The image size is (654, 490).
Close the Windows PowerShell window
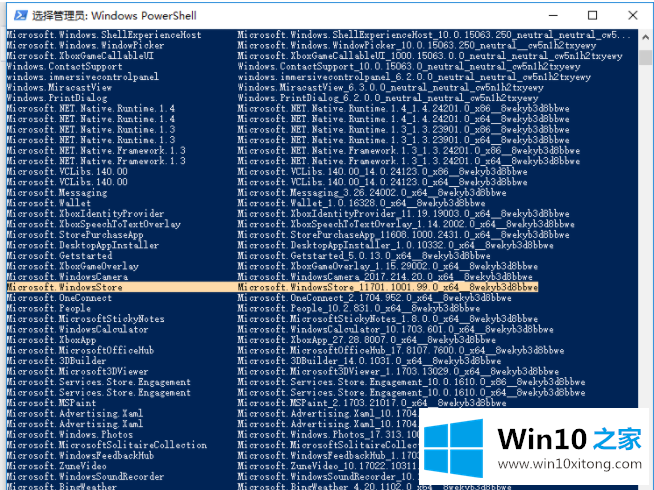(x=632, y=15)
